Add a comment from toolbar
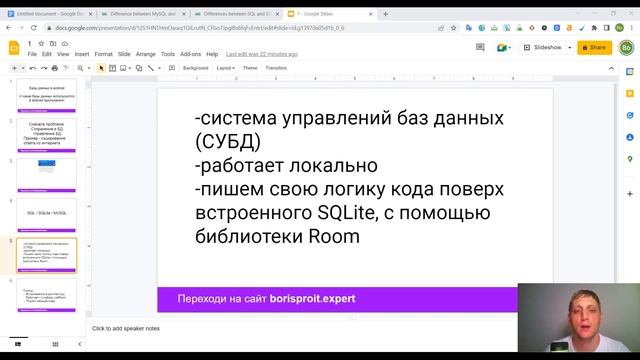The width and height of the screenshot is (640, 360). pos(172,68)
